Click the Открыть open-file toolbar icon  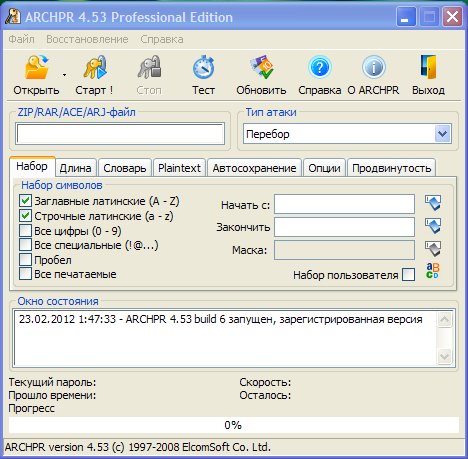[x=36, y=68]
